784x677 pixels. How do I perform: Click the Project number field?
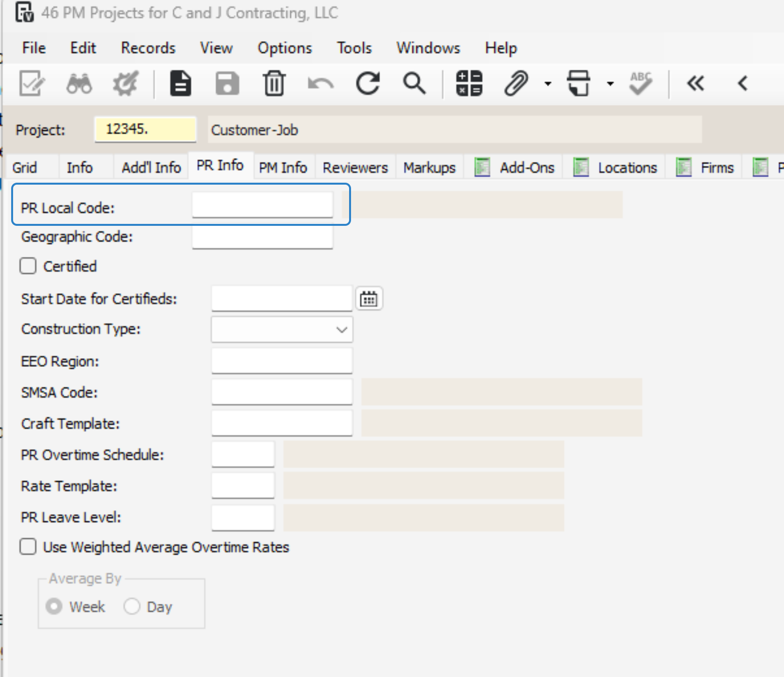[145, 129]
